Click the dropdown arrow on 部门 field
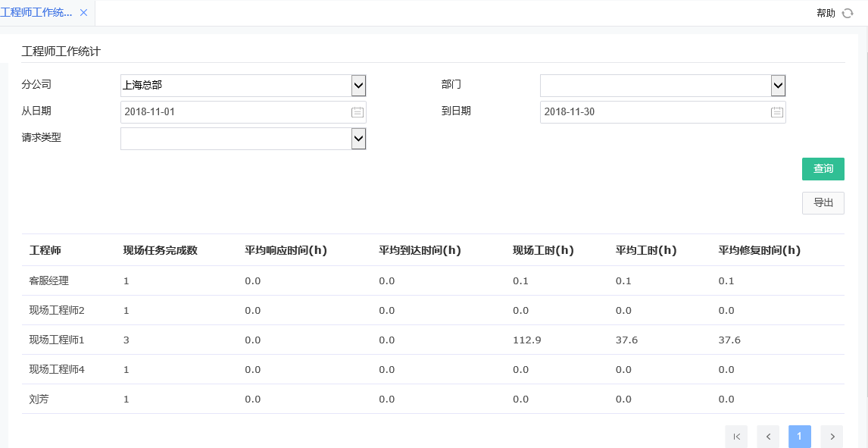This screenshot has height=448, width=868. (x=777, y=85)
